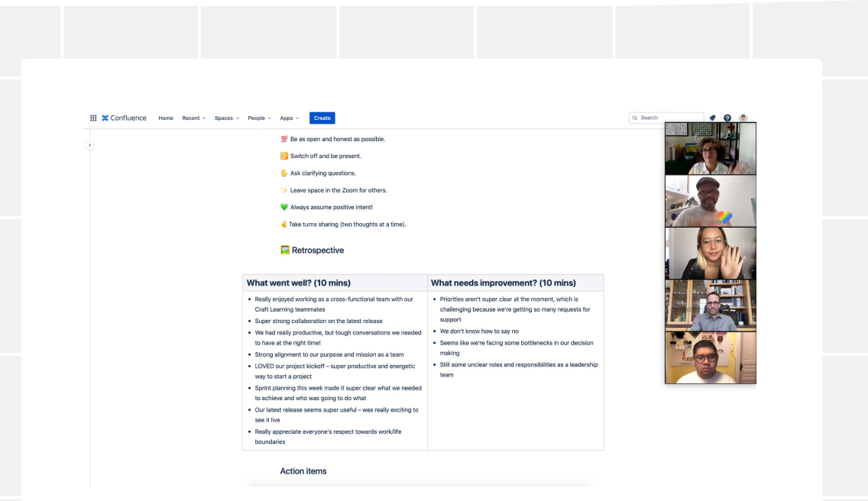Click 'Always assume positive intent!' line
This screenshot has width=868, height=501.
click(331, 207)
